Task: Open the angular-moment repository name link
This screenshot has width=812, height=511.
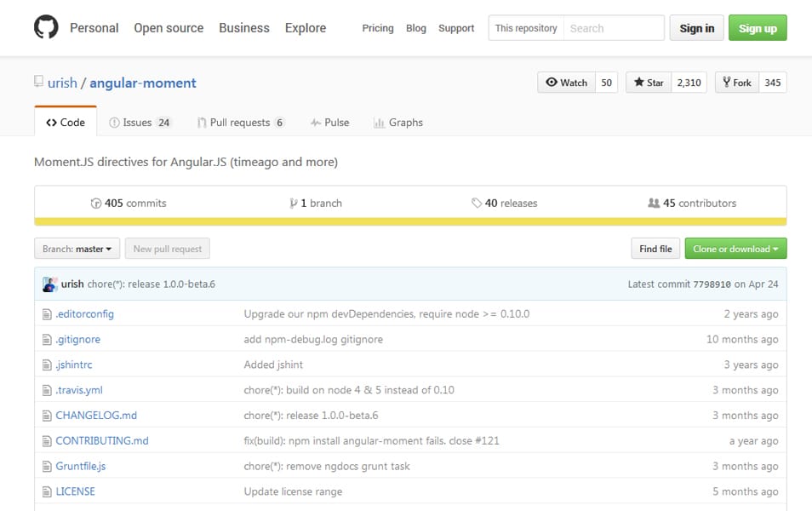Action: (143, 83)
